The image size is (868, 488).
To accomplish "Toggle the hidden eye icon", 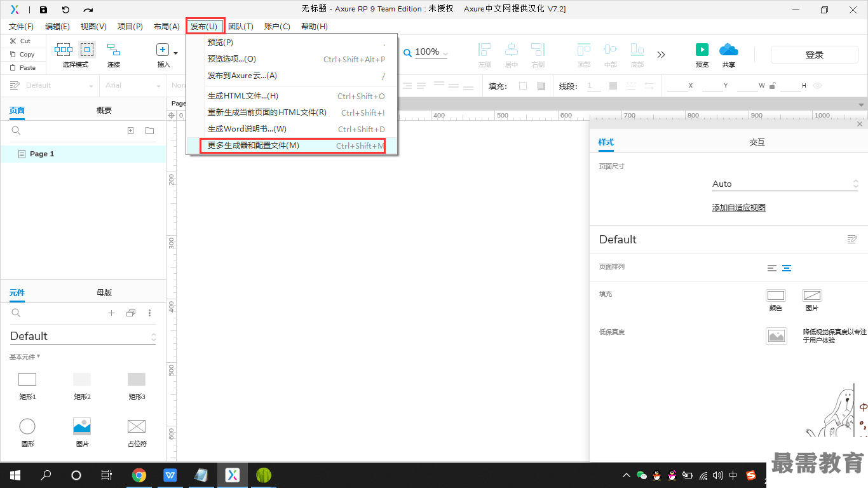I will [x=818, y=86].
